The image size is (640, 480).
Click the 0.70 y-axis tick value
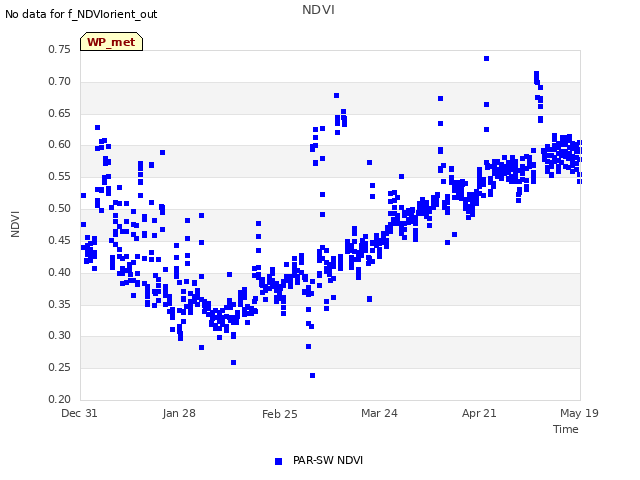(60, 81)
